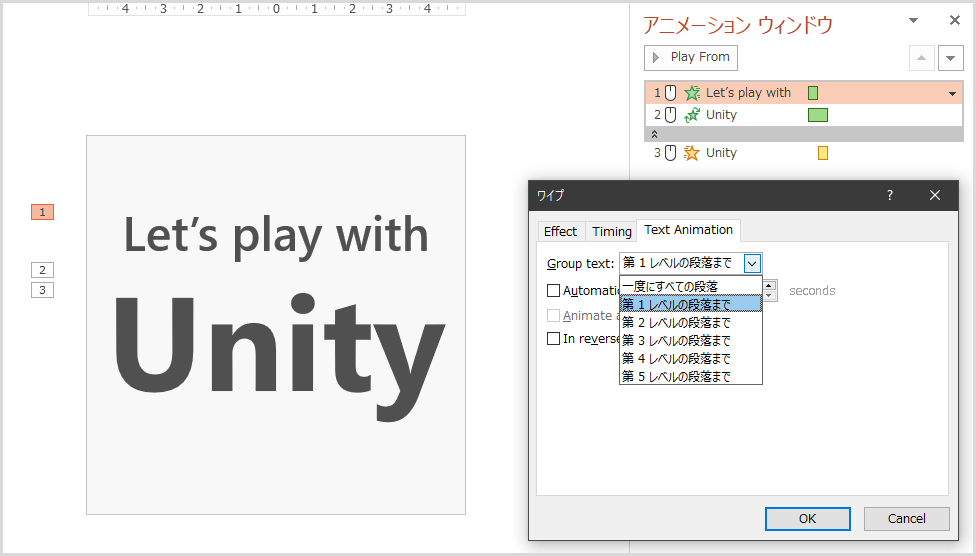The image size is (976, 556).
Task: Choose 第 2 レベルの段落まで option
Action: tap(691, 323)
